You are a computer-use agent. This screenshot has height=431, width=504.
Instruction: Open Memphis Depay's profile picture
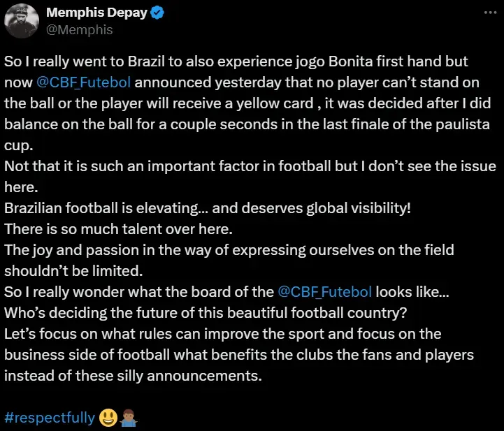[x=22, y=22]
